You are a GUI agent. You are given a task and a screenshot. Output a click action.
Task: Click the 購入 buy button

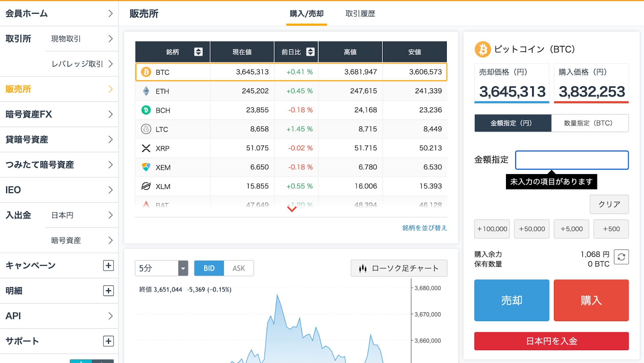(591, 300)
